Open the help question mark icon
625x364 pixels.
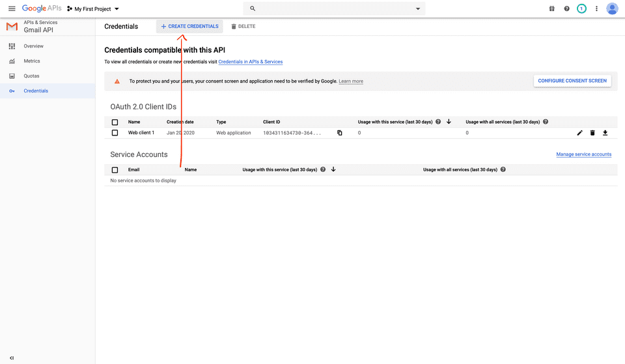(x=566, y=8)
